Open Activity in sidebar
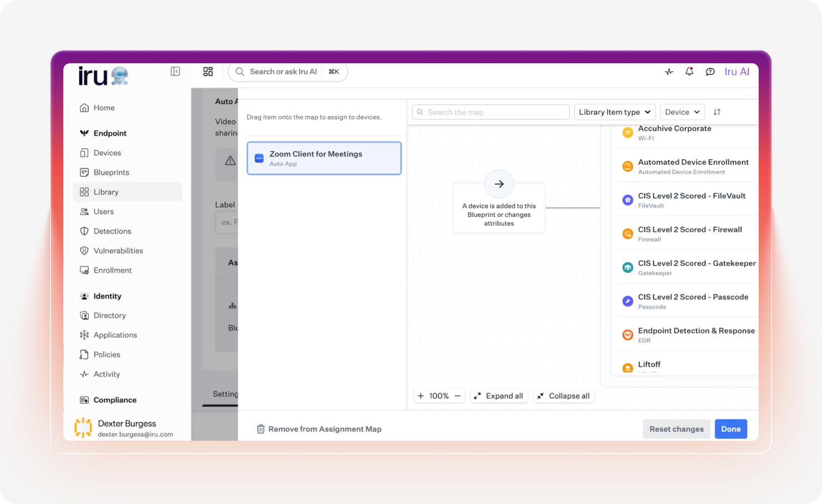The height and width of the screenshot is (504, 822). tap(107, 374)
